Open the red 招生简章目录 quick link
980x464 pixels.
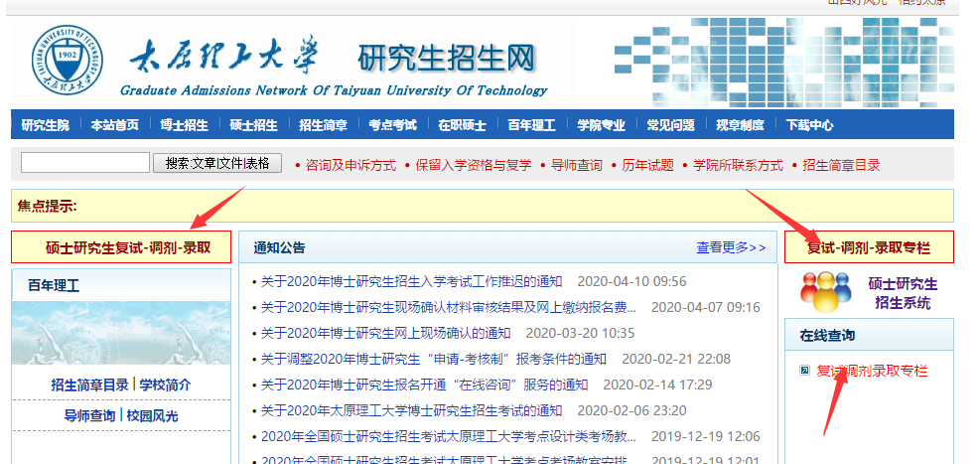(841, 166)
